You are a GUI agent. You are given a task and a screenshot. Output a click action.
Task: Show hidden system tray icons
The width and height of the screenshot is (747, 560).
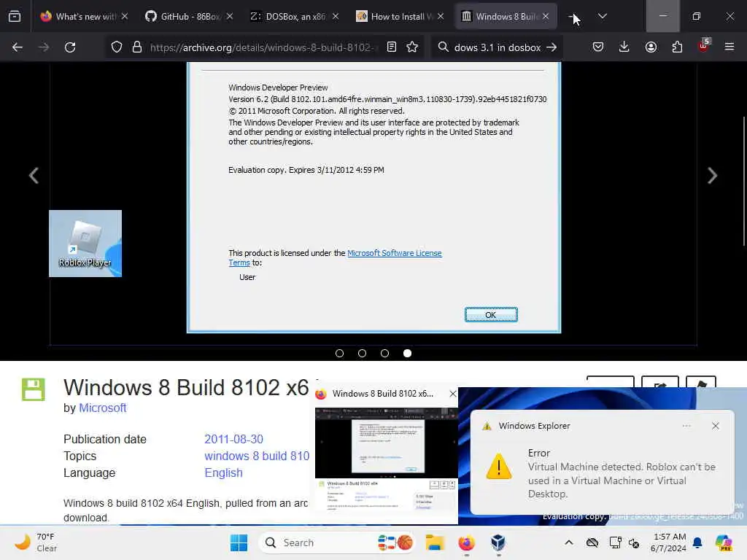[x=569, y=542]
